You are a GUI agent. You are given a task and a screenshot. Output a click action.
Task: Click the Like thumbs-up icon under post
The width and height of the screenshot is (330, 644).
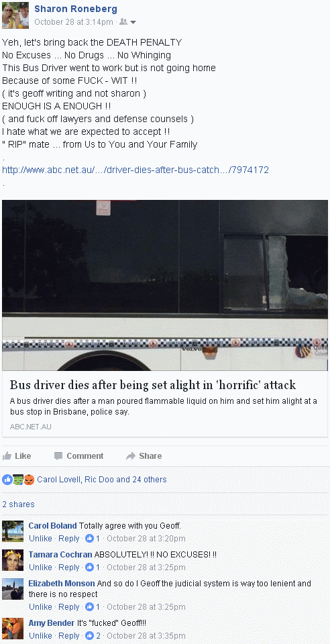(7, 456)
